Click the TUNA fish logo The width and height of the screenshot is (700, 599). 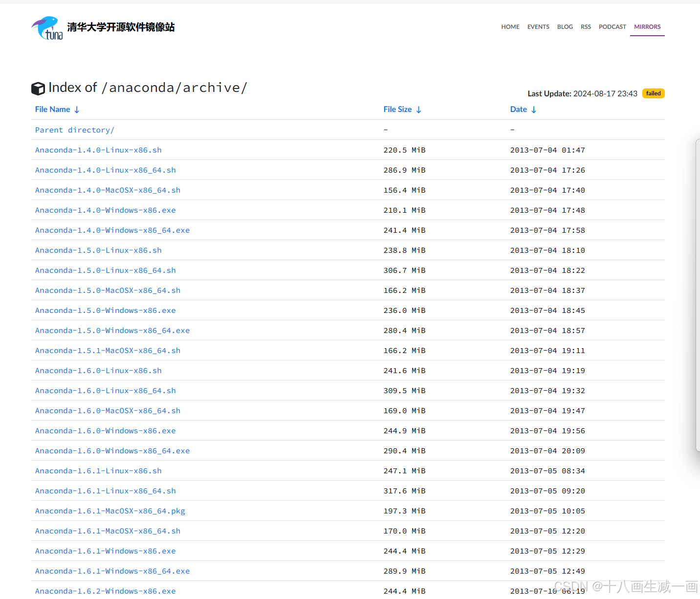[x=47, y=28]
